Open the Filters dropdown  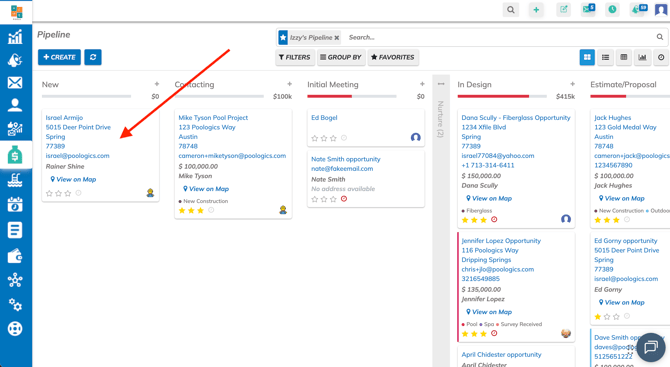point(295,57)
